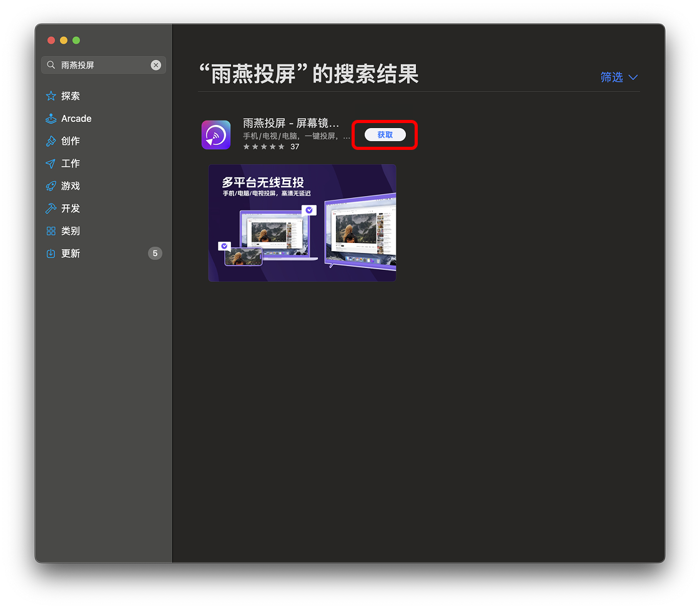
Task: Click the 雨燕投屏 app icon
Action: (x=215, y=134)
